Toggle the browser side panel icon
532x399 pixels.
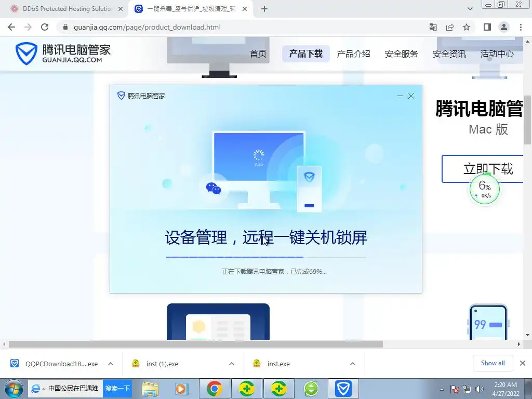click(x=487, y=27)
